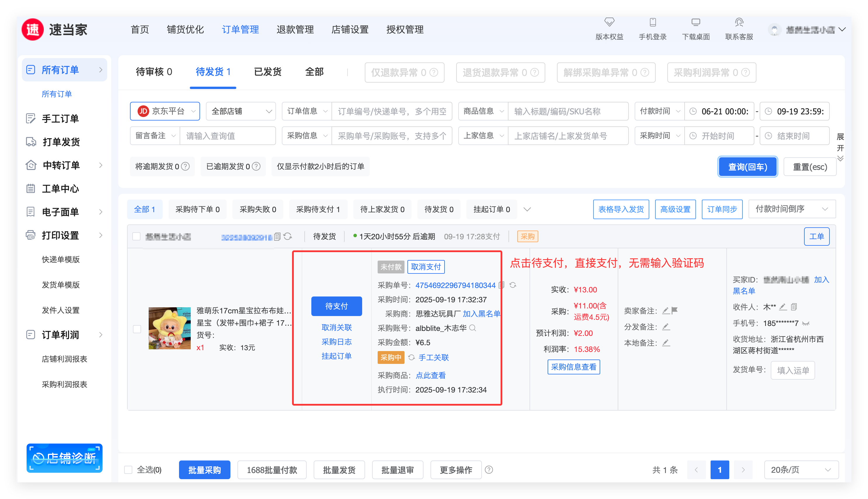868x499 pixels.
Task: Open the 20条/页 page size dropdown
Action: click(x=801, y=470)
